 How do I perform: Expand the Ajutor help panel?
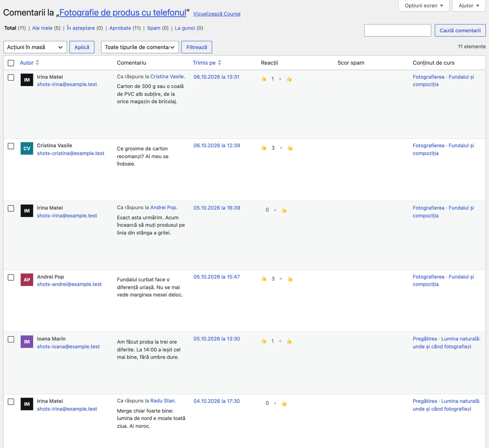coord(469,5)
